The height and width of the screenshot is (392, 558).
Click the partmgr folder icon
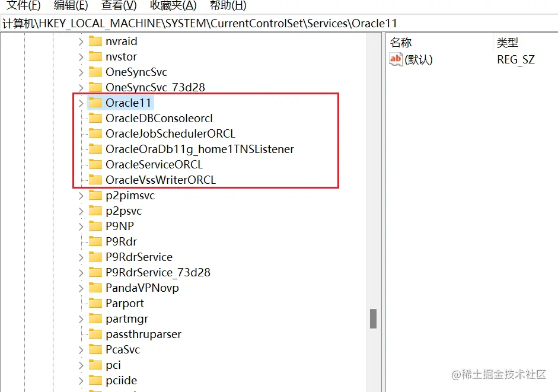(x=95, y=318)
